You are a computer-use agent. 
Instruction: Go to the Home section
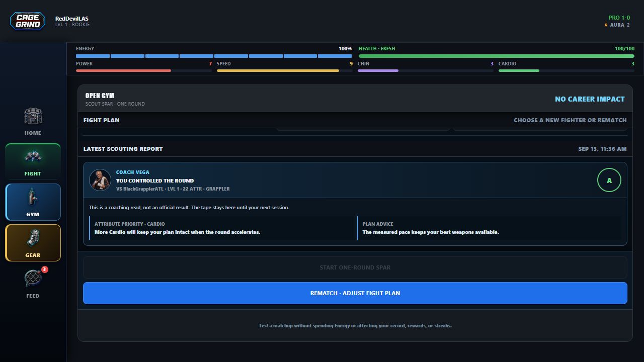33,121
